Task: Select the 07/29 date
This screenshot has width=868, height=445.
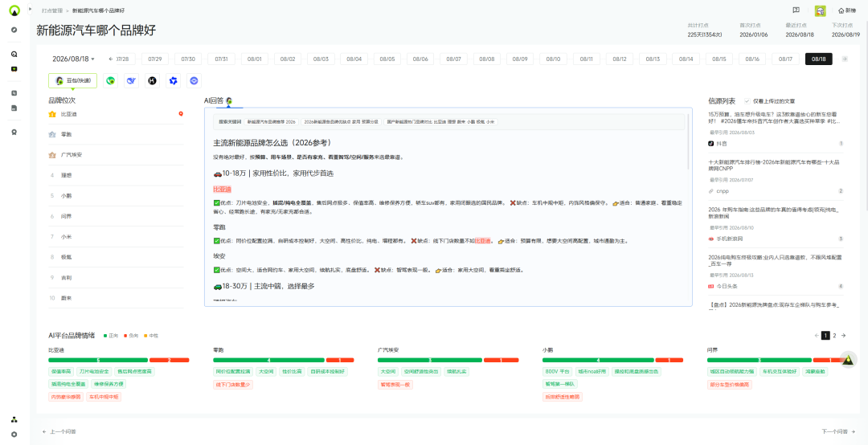Action: click(x=155, y=59)
